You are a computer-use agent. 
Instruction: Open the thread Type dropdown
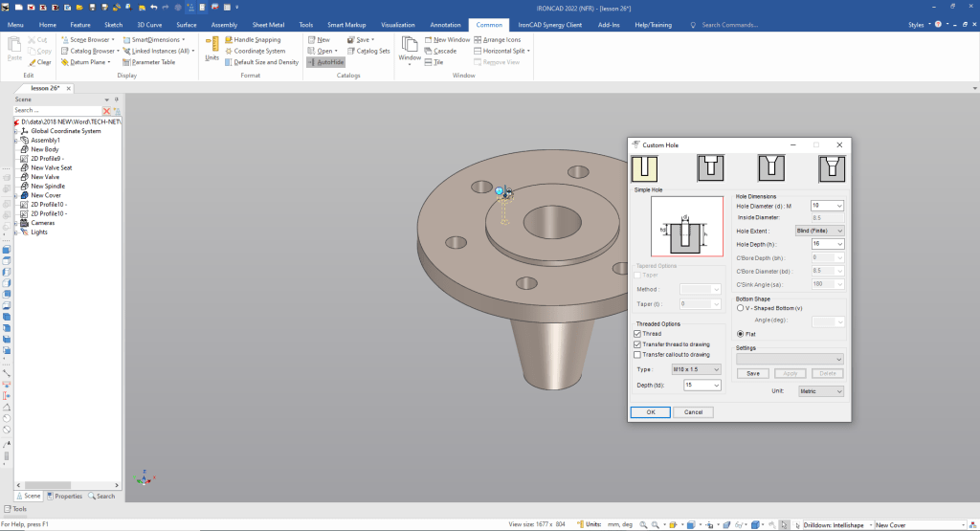[702, 368]
